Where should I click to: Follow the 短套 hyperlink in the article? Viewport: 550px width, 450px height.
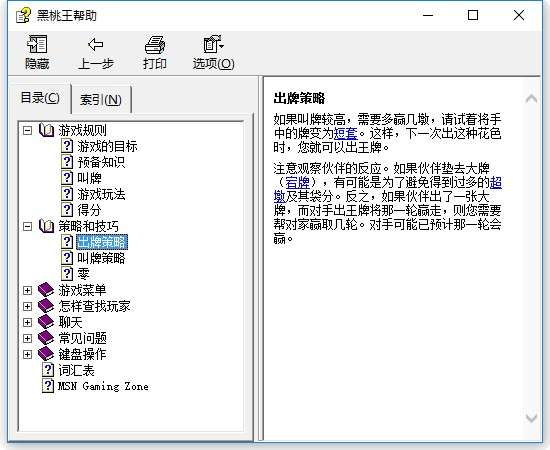point(346,134)
